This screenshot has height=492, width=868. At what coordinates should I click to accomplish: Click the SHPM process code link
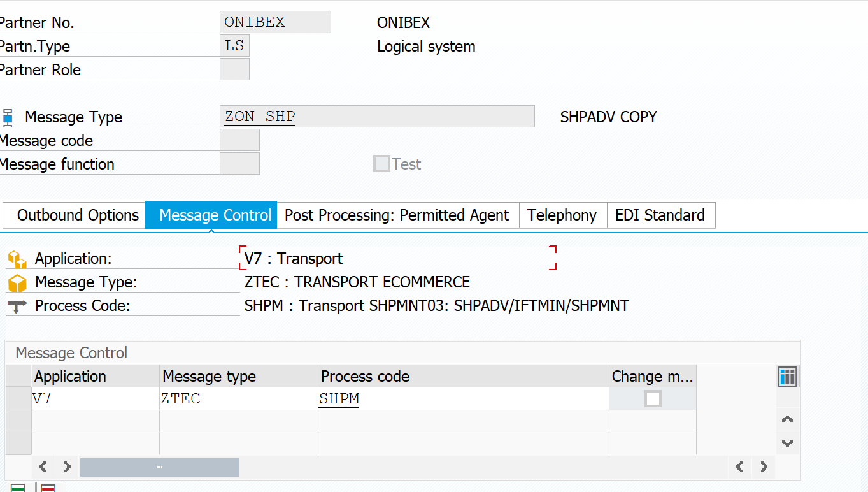(x=339, y=399)
